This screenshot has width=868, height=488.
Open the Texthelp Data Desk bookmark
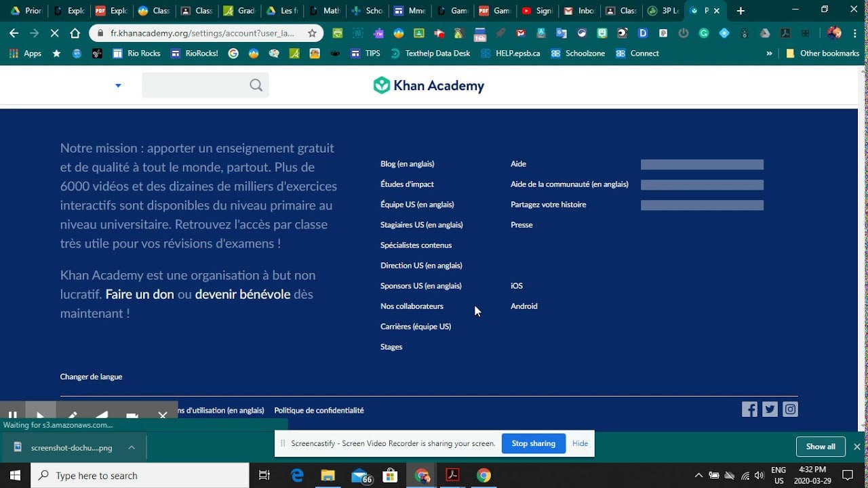click(431, 53)
